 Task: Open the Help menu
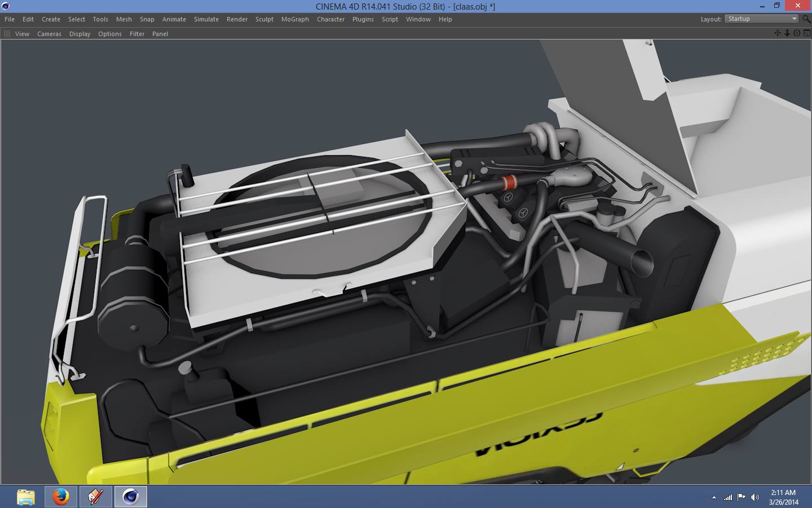[445, 19]
